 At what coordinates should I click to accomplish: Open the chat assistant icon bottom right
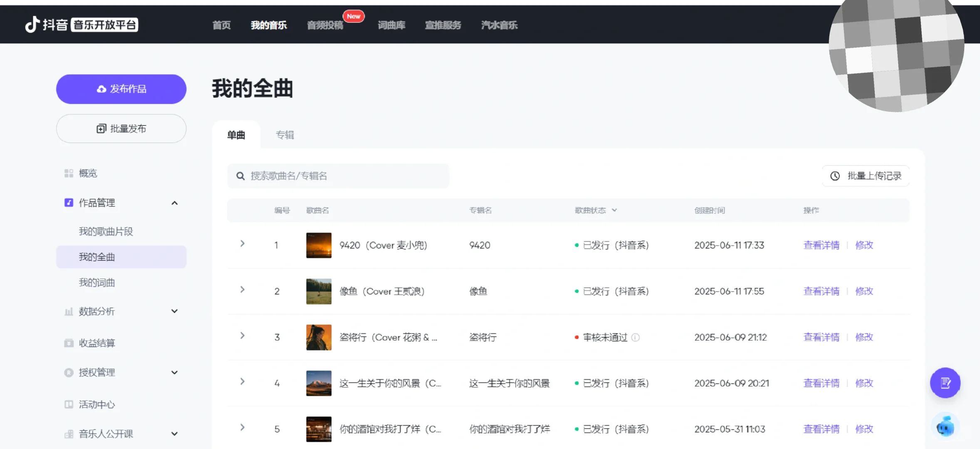[945, 426]
